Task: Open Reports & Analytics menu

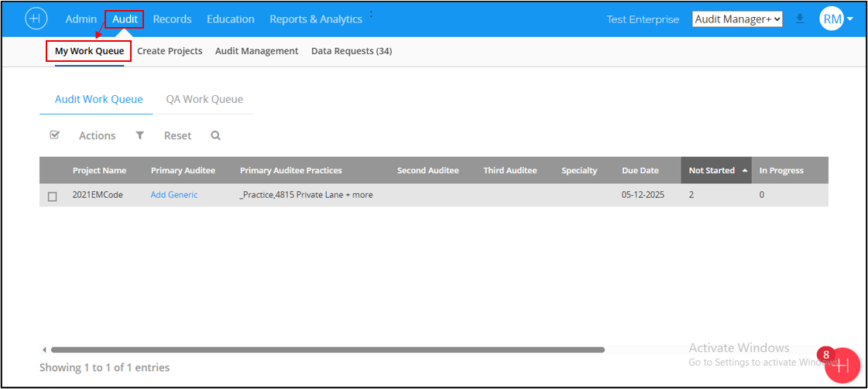Action: pyautogui.click(x=315, y=19)
